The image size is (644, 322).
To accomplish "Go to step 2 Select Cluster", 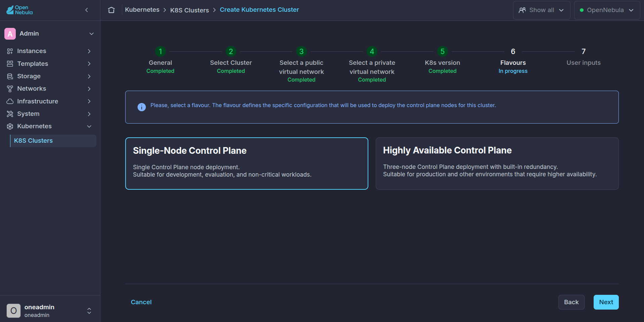I will pyautogui.click(x=231, y=61).
